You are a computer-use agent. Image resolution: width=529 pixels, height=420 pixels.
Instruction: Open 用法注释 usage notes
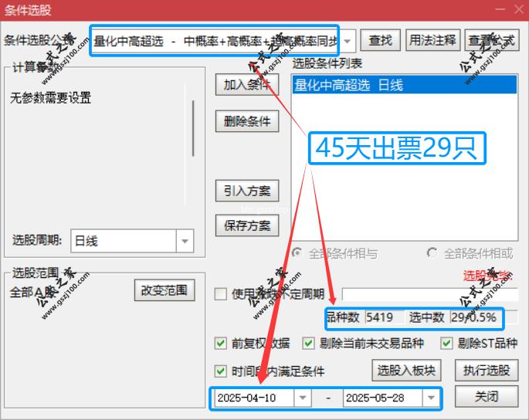click(432, 40)
